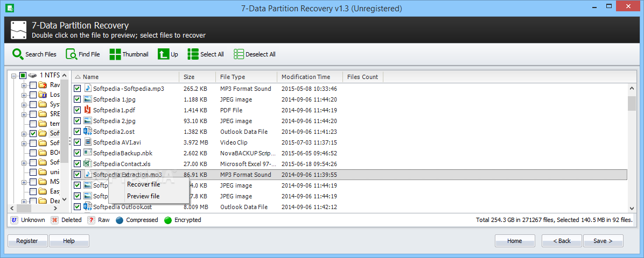
Task: Open Help with the Help button
Action: coord(69,241)
